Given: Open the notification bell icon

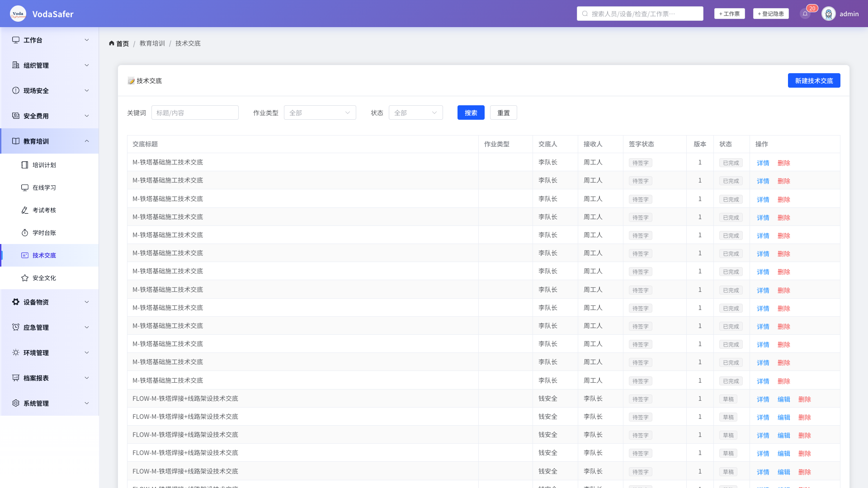Looking at the screenshot, I should 805,14.
